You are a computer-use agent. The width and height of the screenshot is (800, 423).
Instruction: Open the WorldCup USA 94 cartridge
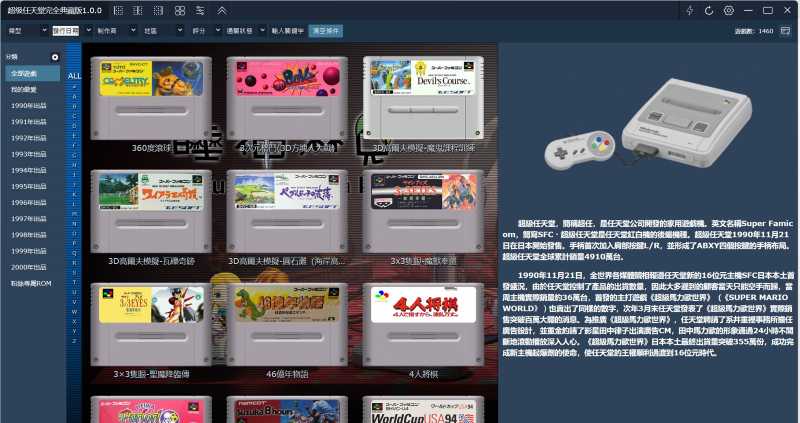pos(423,409)
